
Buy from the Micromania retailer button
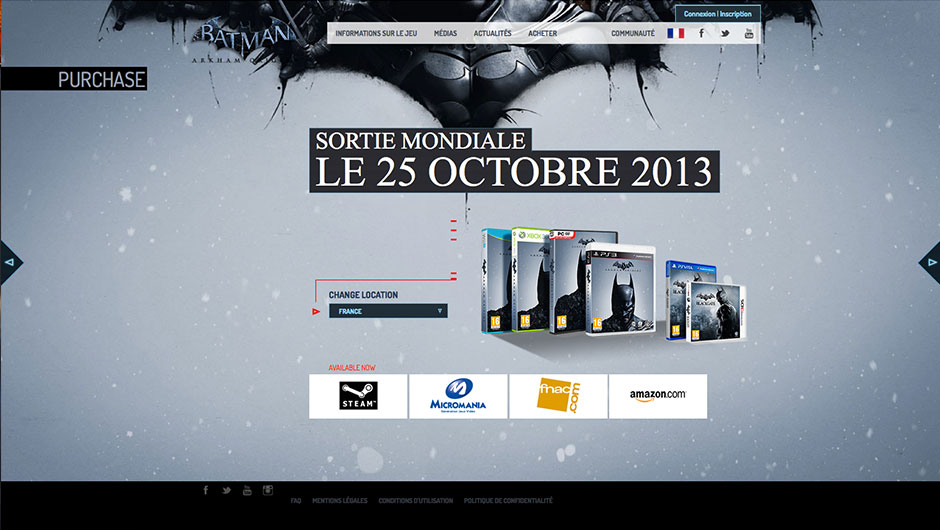(458, 396)
